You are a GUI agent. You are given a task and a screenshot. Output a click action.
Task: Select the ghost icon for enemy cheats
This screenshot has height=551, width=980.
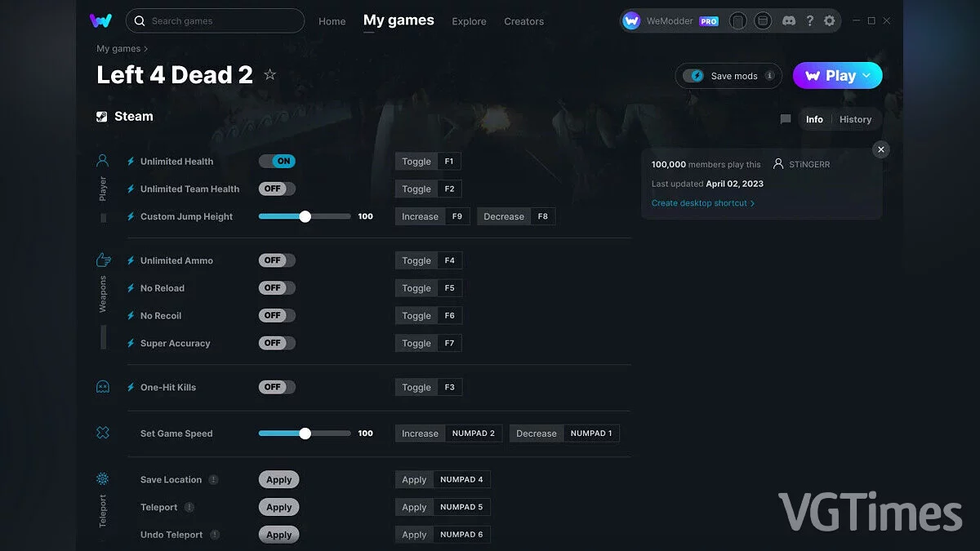coord(102,386)
